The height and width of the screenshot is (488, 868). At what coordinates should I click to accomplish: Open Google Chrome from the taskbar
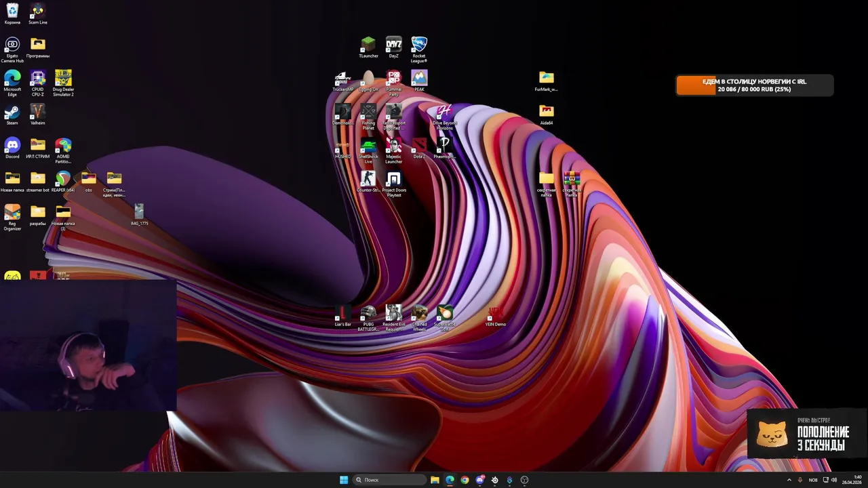(465, 480)
